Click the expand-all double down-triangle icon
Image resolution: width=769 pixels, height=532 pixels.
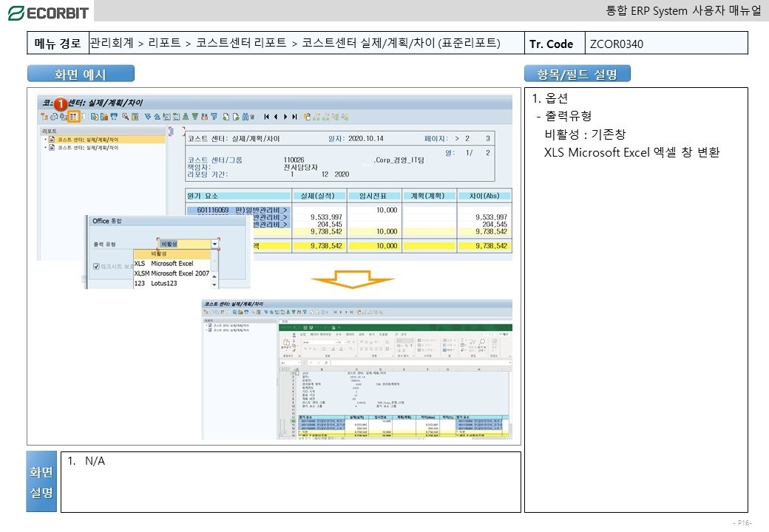[x=148, y=117]
